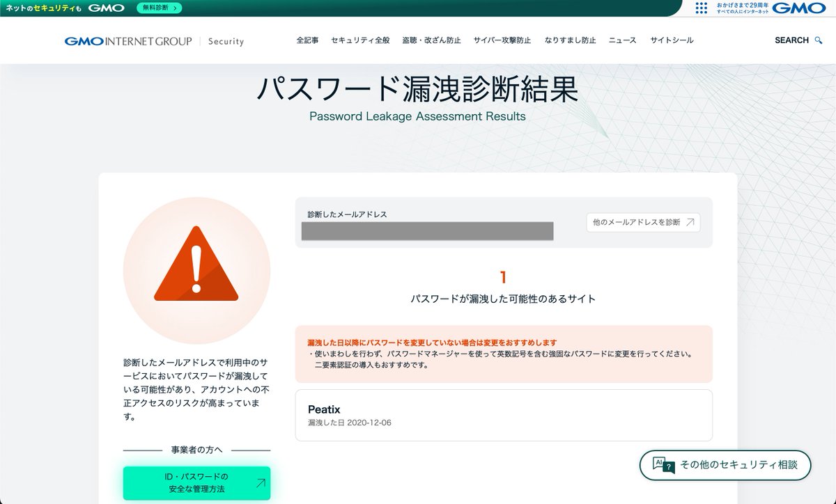
Task: Click the Password Leakage Assessment Results subtitle
Action: (417, 116)
